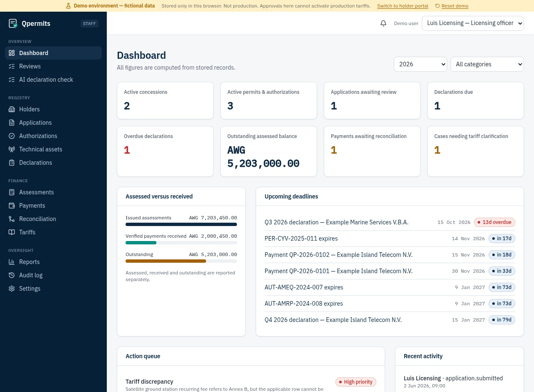The image size is (534, 392).
Task: Click the Authorizations checkmark badge icon
Action: point(12,136)
